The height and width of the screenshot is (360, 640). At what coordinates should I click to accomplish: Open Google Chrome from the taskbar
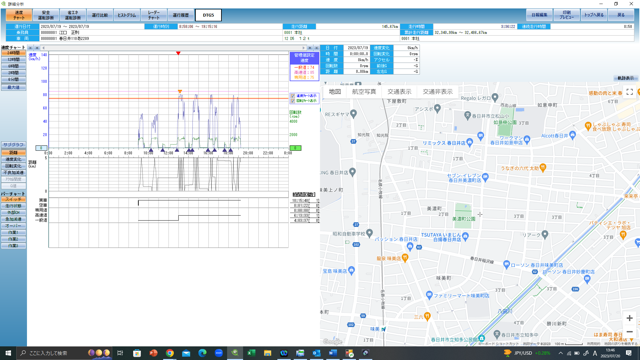tap(169, 353)
